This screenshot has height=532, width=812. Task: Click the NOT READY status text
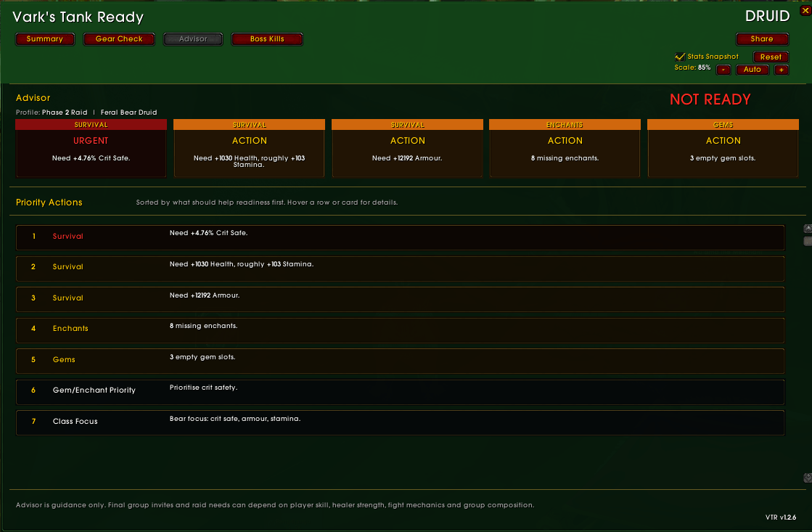(x=710, y=99)
